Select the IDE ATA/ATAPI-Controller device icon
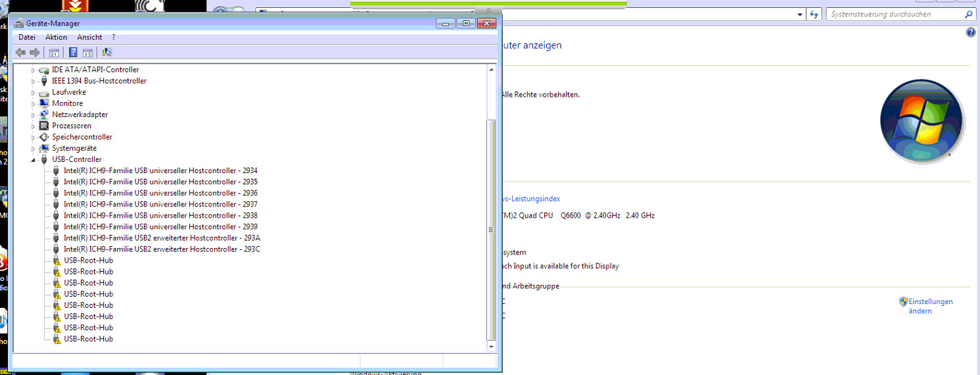This screenshot has height=375, width=980. [44, 70]
